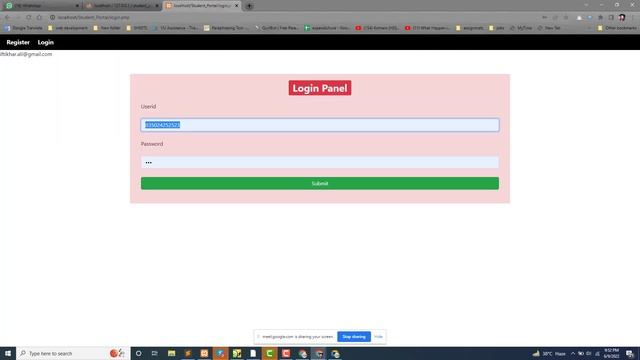640x360 pixels.
Task: Open Chrome three-dot menu
Action: [633, 18]
